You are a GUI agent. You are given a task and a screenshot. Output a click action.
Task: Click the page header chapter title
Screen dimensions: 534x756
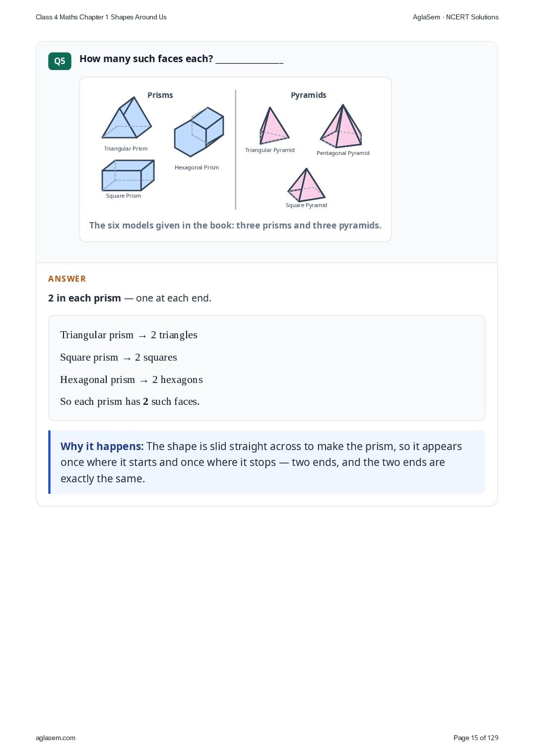(x=101, y=17)
